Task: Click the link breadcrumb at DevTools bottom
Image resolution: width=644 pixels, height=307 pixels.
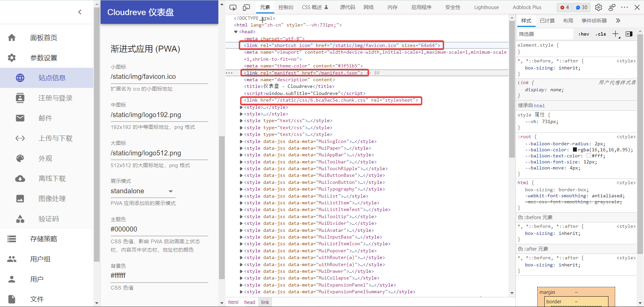Action: (x=265, y=302)
